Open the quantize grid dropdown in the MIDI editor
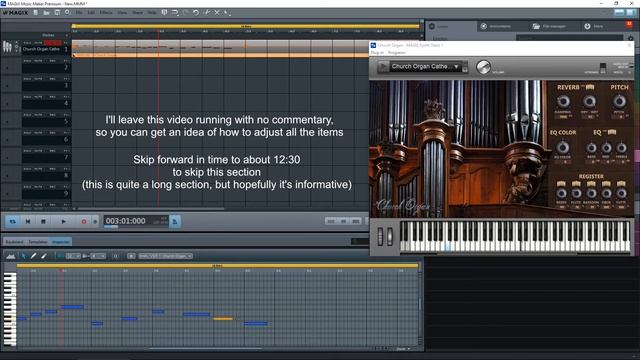This screenshot has height=360, width=640. click(73, 256)
